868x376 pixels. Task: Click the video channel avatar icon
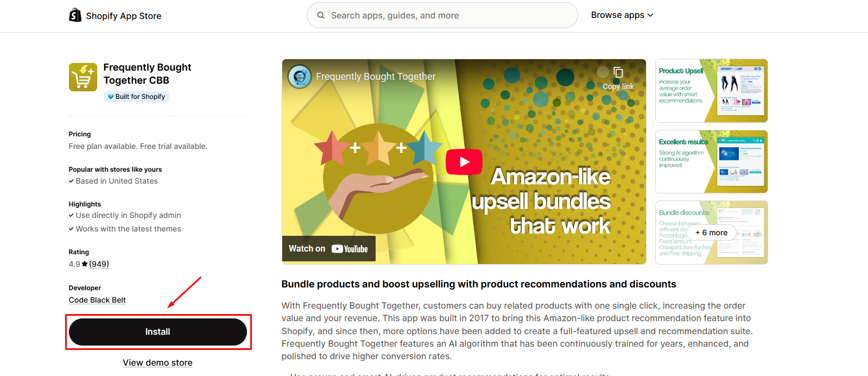(300, 77)
